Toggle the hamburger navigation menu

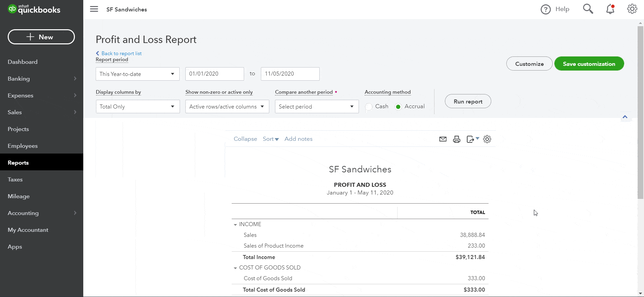coord(94,9)
